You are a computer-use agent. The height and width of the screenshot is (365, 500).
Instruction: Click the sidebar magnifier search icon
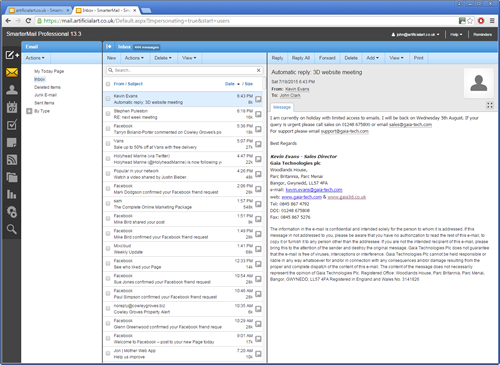[12, 229]
